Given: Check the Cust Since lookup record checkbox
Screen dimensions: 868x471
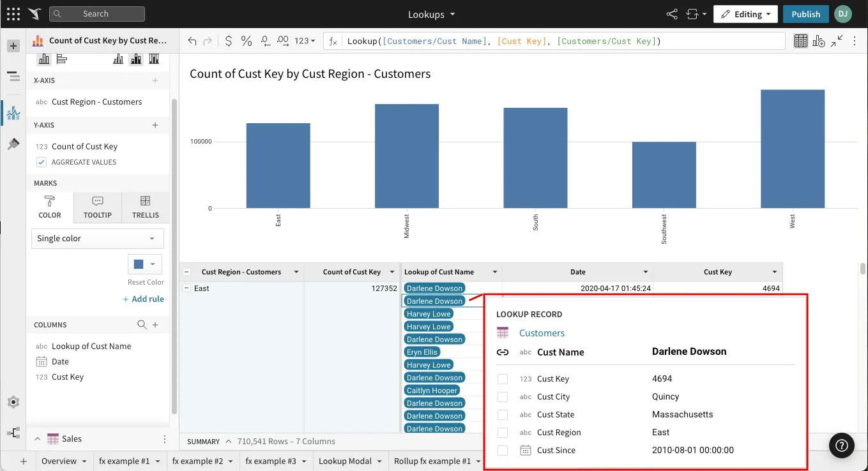Looking at the screenshot, I should 503,451.
